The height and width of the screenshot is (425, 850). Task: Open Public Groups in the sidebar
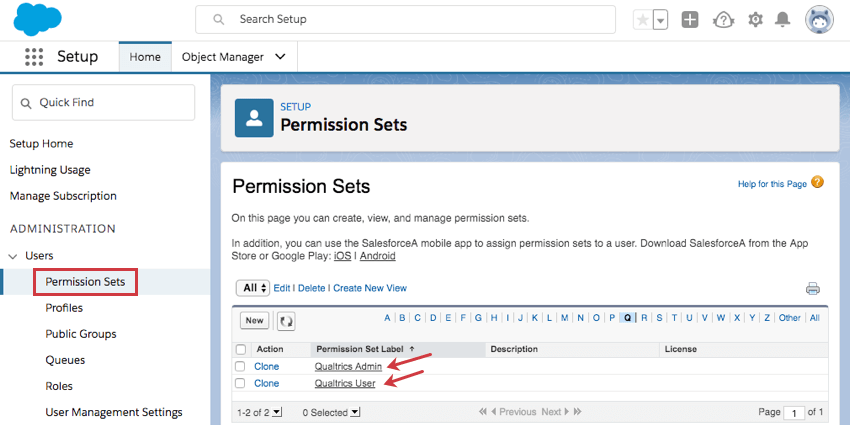(x=81, y=334)
